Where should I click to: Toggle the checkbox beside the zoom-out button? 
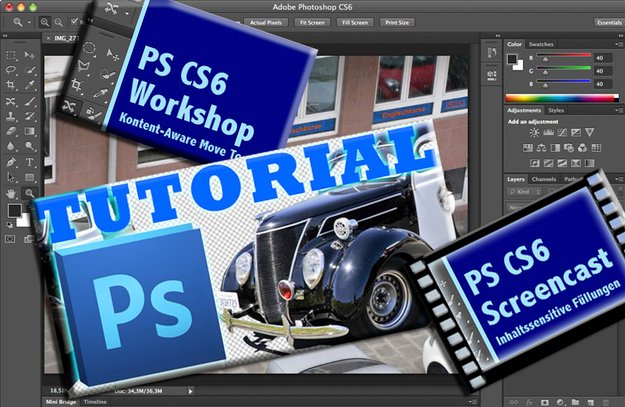[x=74, y=22]
